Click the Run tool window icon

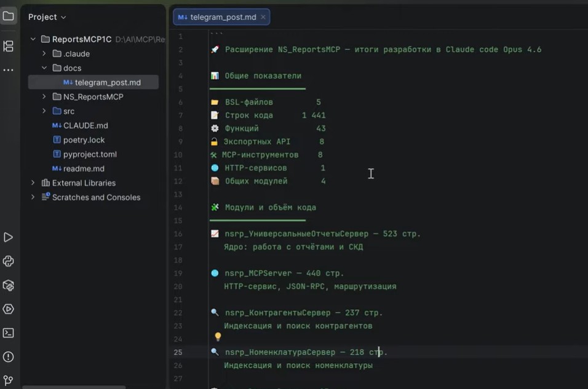[x=9, y=237]
